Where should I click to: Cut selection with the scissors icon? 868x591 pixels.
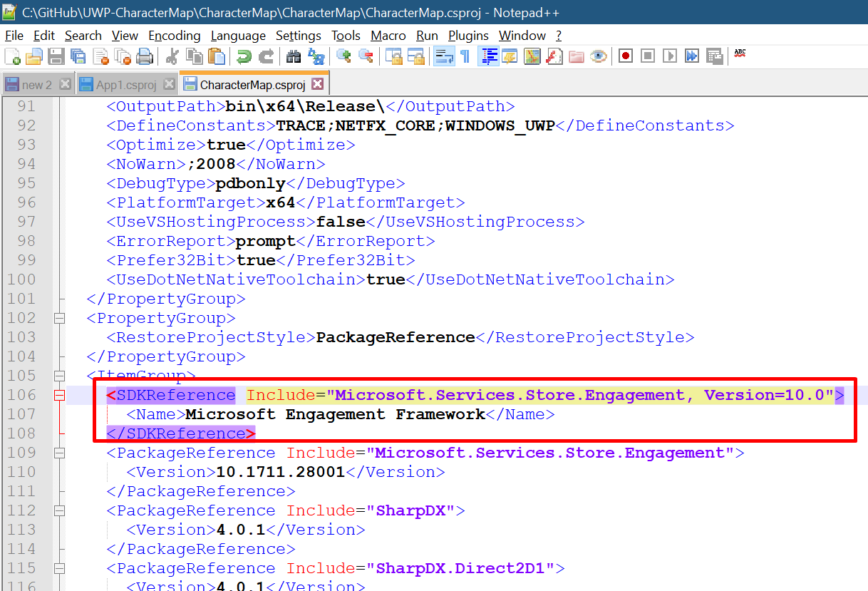coord(172,56)
